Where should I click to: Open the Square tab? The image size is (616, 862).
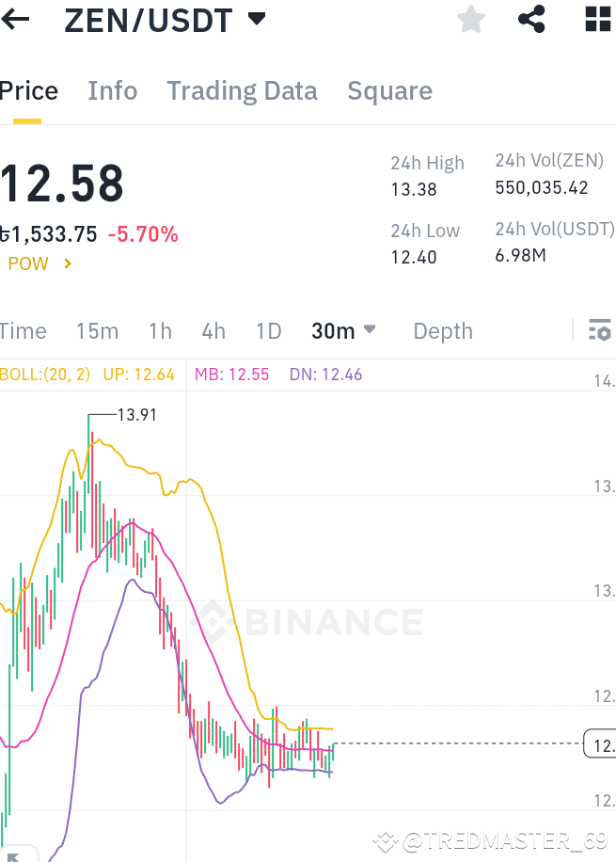click(389, 90)
